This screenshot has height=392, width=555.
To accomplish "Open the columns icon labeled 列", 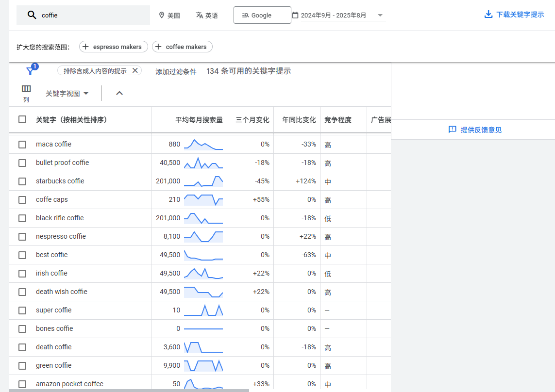I will pyautogui.click(x=26, y=89).
